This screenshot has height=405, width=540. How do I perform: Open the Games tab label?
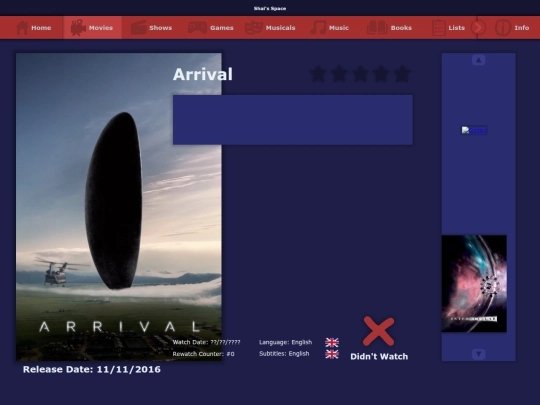(x=222, y=28)
